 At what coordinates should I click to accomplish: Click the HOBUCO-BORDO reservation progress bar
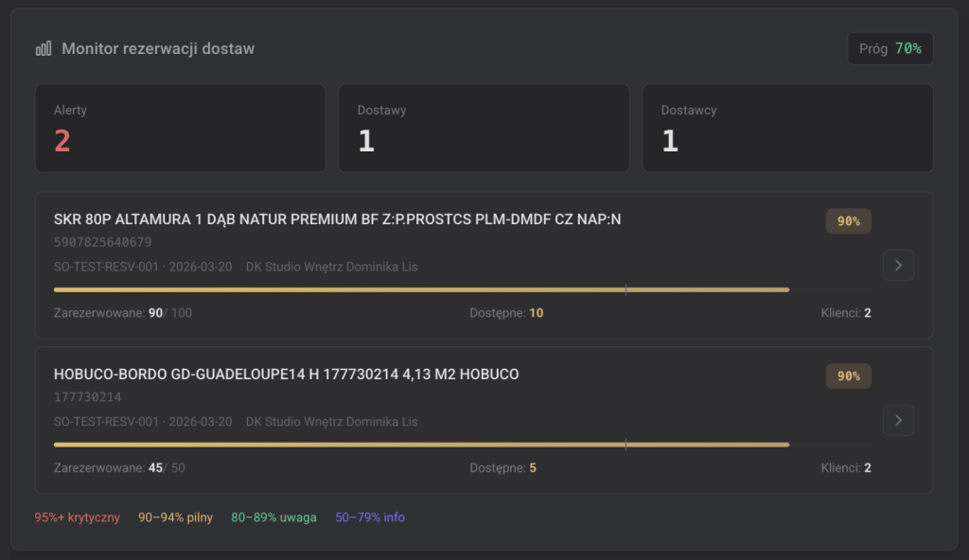pos(421,444)
